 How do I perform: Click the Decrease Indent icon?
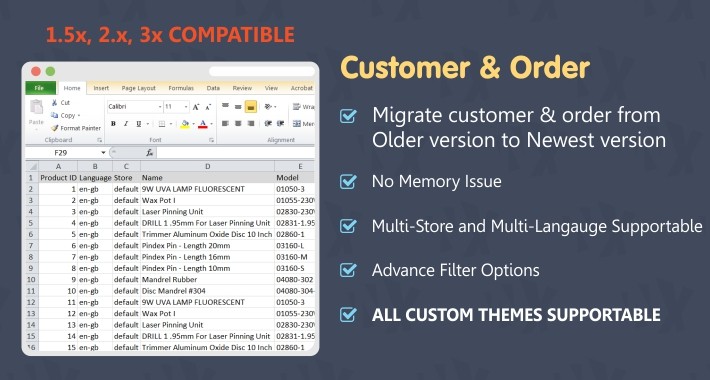click(268, 124)
